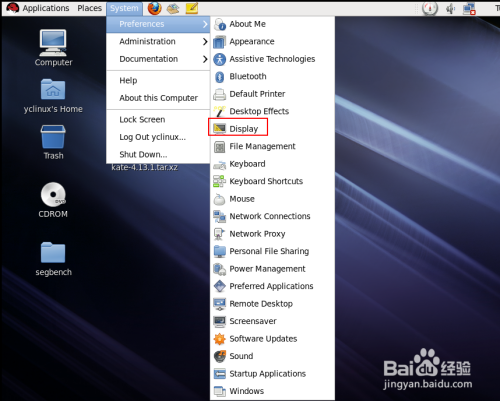Expand the Preferences submenu arrow

(205, 24)
